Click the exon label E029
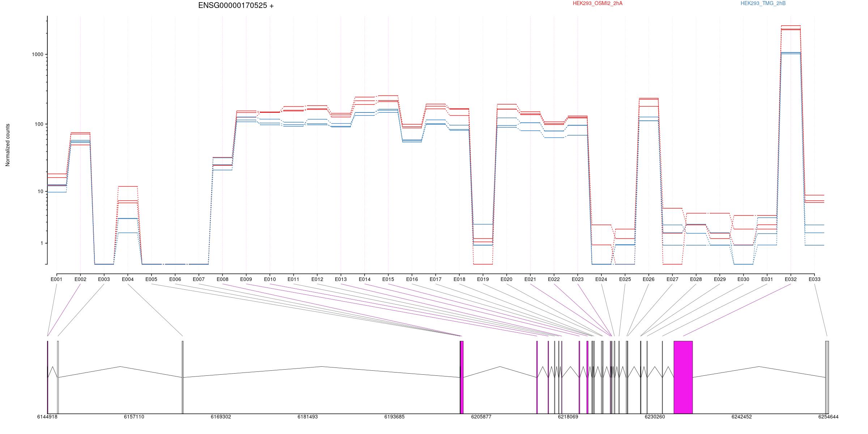Image resolution: width=868 pixels, height=434 pixels. click(x=720, y=279)
